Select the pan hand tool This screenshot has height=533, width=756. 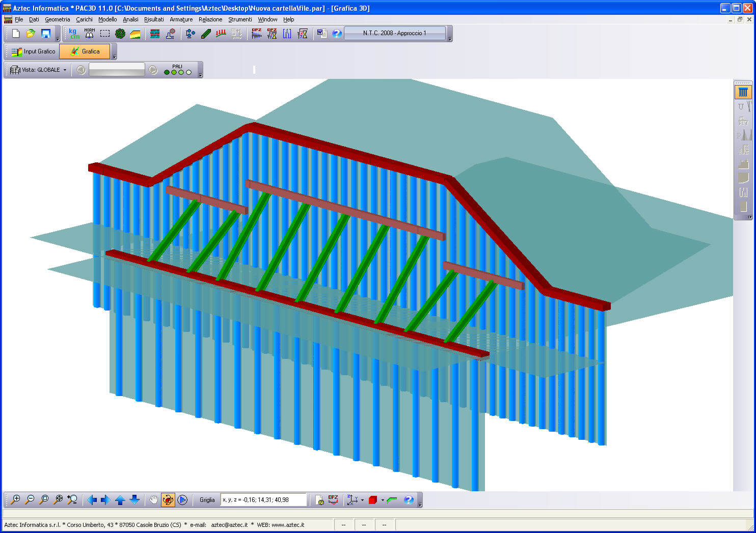[x=153, y=499]
